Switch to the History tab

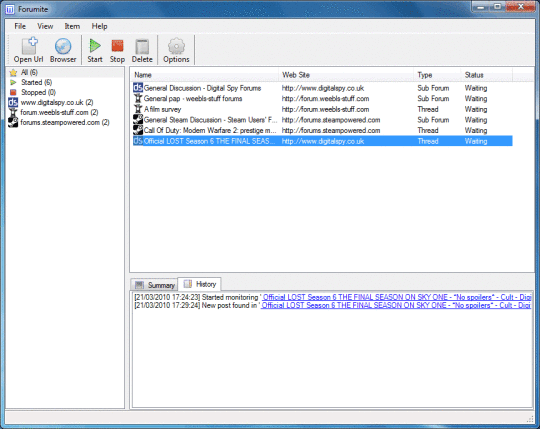[199, 284]
